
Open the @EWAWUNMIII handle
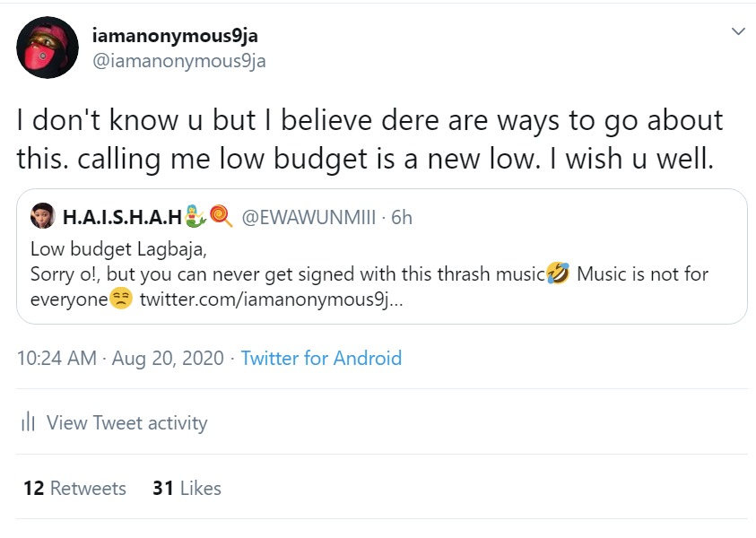click(x=308, y=217)
